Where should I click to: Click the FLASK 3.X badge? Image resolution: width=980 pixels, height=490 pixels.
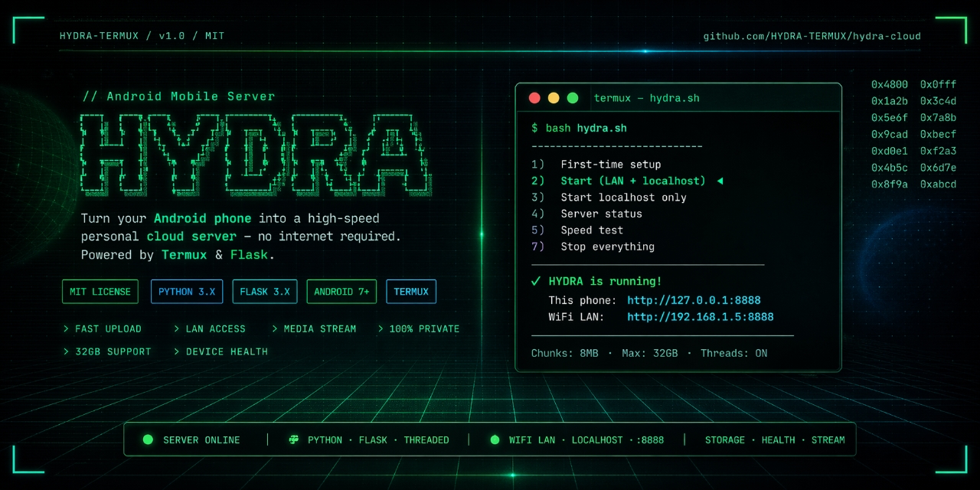[265, 292]
